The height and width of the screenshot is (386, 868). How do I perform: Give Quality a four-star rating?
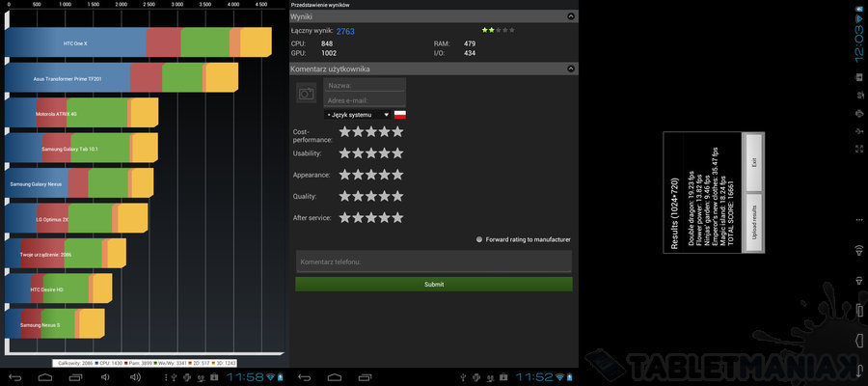coord(384,197)
